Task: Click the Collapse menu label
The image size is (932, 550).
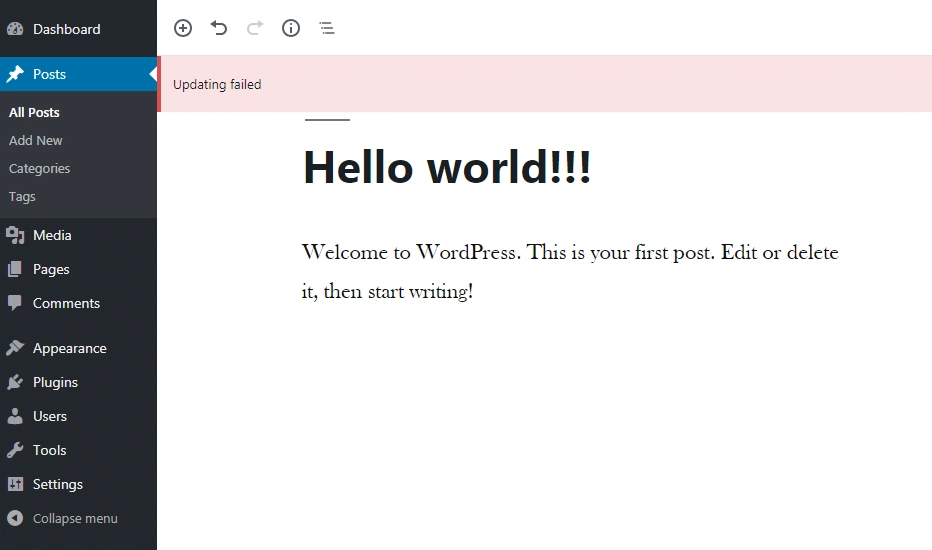Action: click(x=75, y=518)
